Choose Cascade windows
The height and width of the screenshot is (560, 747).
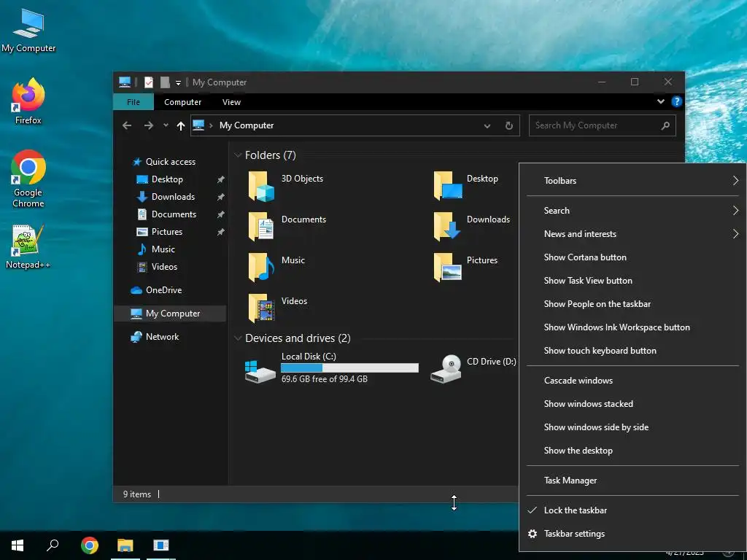click(632, 381)
